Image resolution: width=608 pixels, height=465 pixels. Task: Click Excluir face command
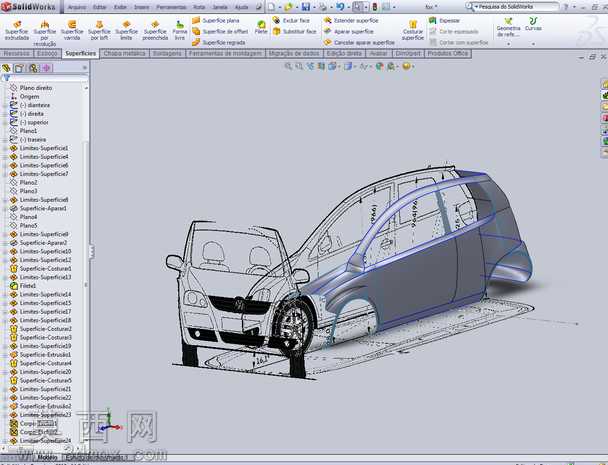291,20
